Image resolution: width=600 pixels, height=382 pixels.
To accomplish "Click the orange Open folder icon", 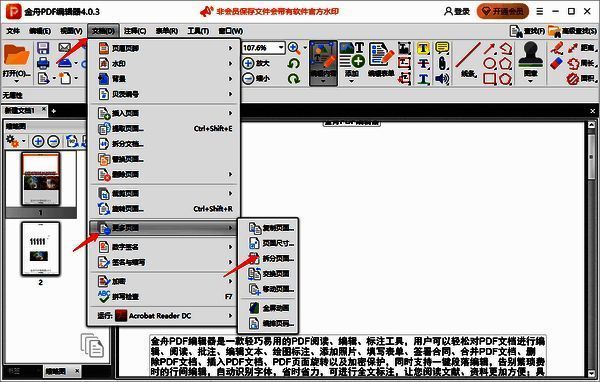I will [16, 56].
